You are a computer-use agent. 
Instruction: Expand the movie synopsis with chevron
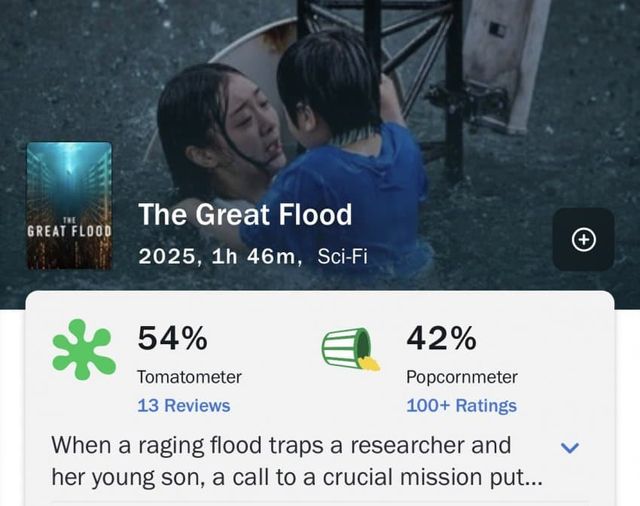[x=573, y=447]
